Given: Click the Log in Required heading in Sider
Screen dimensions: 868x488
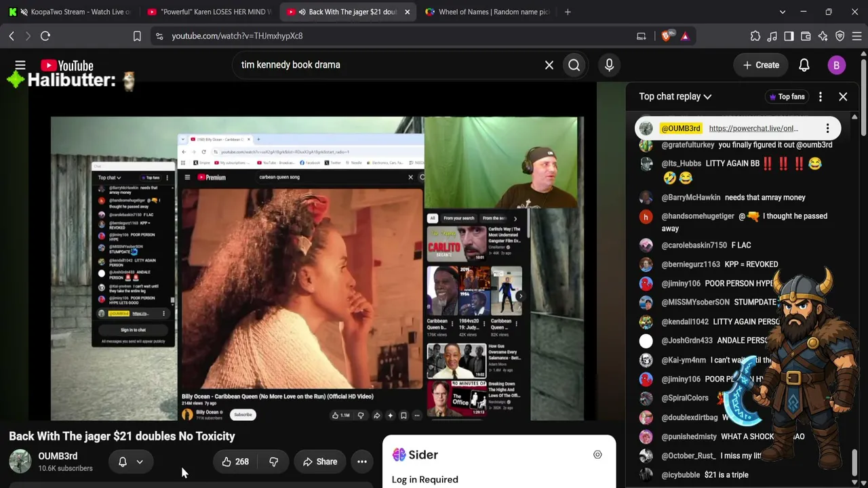Looking at the screenshot, I should (425, 480).
